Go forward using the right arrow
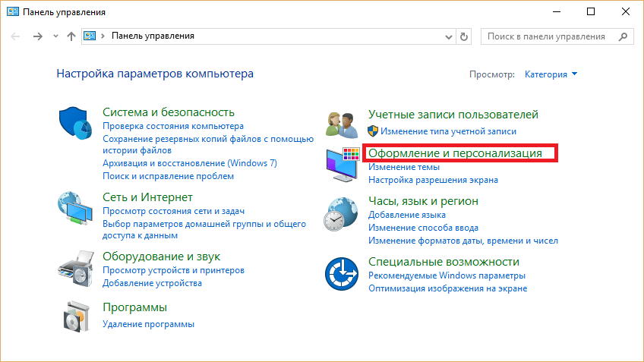644x362 pixels. (38, 36)
